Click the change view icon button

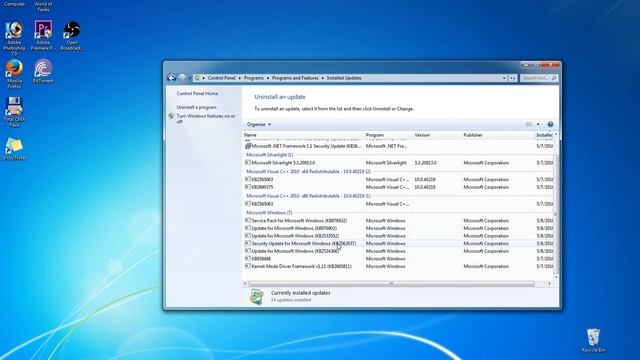click(529, 124)
